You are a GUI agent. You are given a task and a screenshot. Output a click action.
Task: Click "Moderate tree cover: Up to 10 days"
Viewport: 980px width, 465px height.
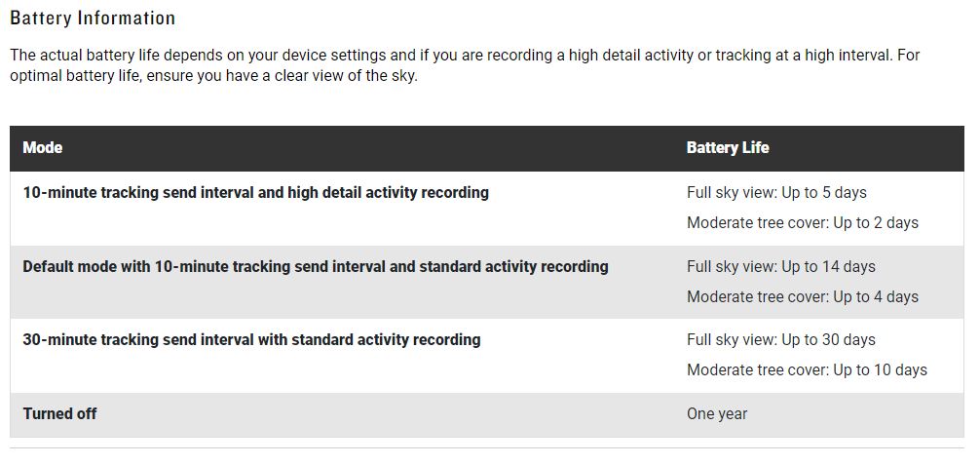click(807, 370)
